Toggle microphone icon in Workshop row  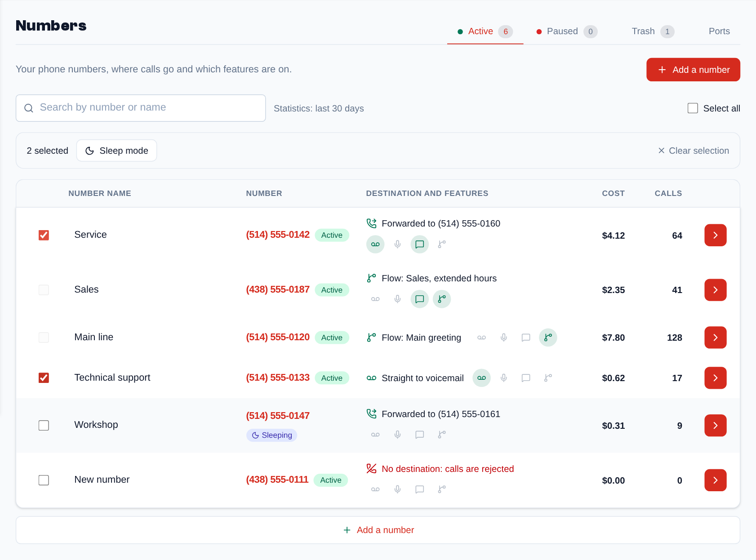[x=397, y=435]
